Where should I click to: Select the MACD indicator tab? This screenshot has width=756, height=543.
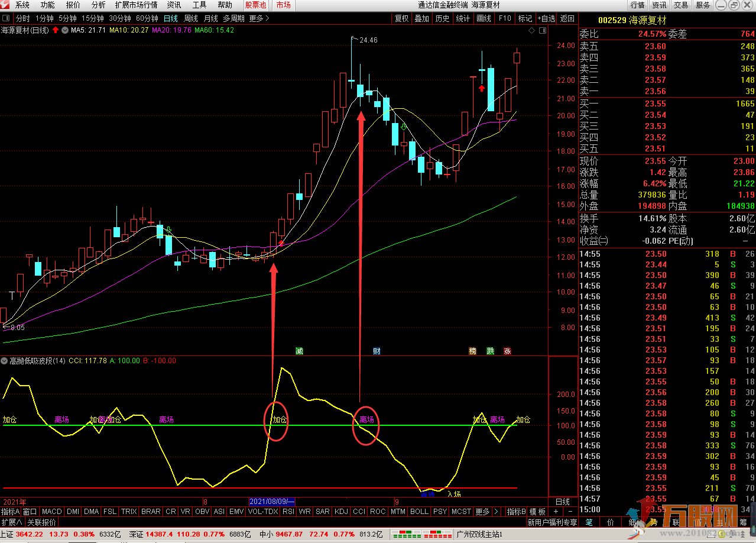(x=51, y=512)
